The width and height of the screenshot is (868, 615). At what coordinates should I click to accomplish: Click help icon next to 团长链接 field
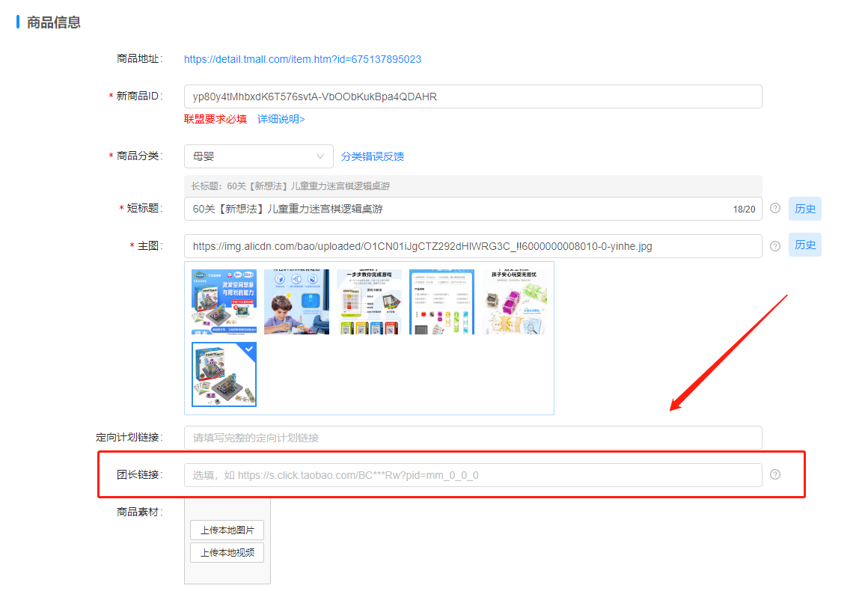774,474
